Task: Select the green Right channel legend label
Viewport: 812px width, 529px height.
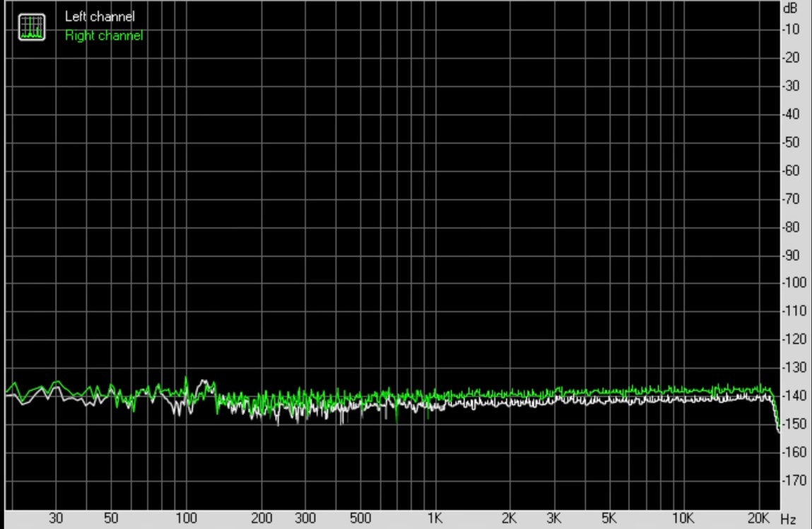Action: click(x=104, y=35)
